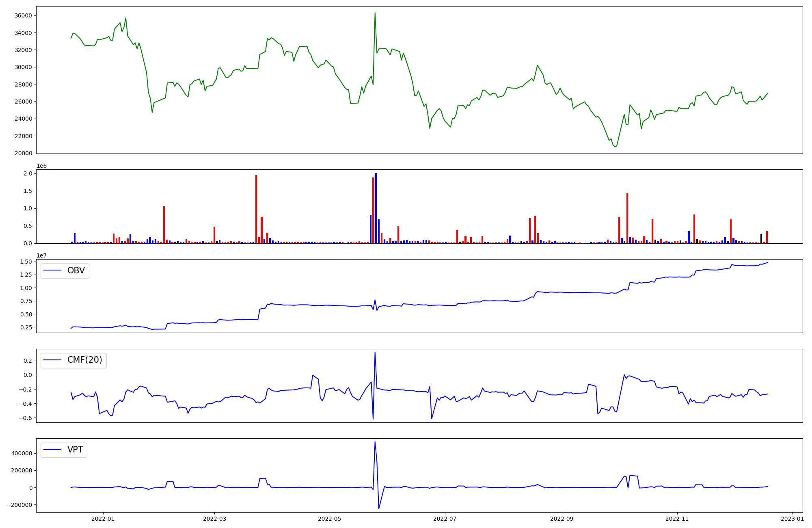The width and height of the screenshot is (812, 528).
Task: Click the CMF line's highest spike
Action: (375, 353)
